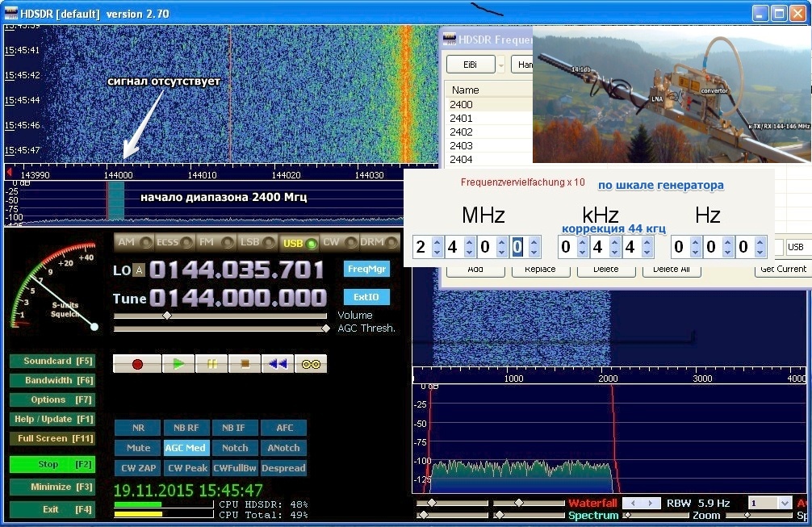This screenshot has width=812, height=527.
Task: Click the EiBi button
Action: 471,65
